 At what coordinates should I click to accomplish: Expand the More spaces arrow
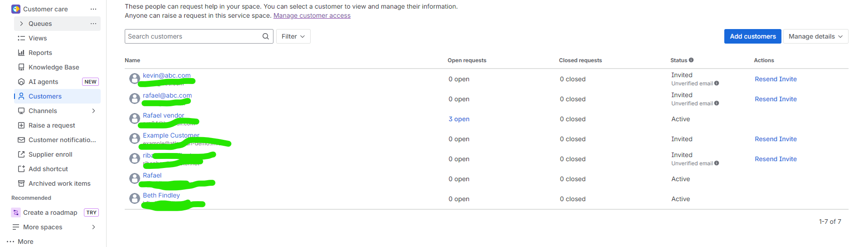[94, 227]
